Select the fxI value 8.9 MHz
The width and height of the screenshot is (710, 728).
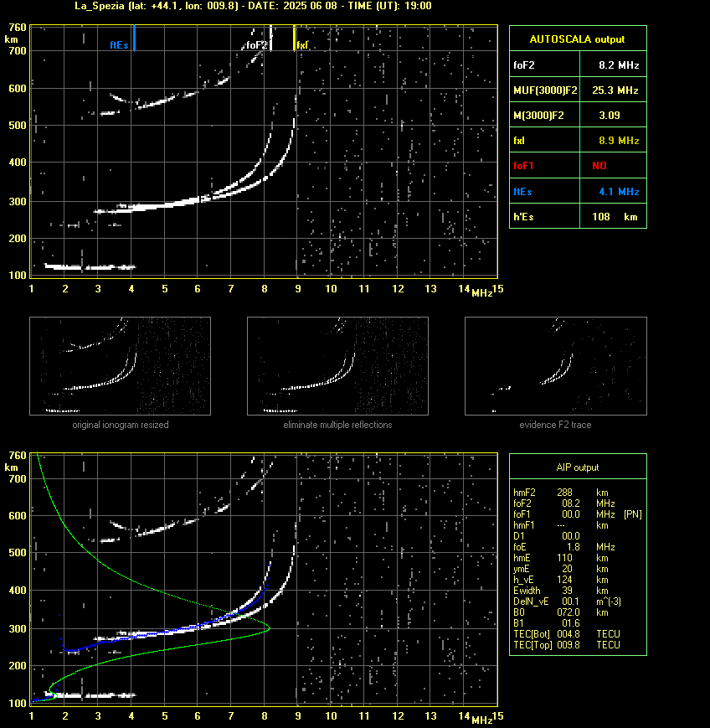619,140
